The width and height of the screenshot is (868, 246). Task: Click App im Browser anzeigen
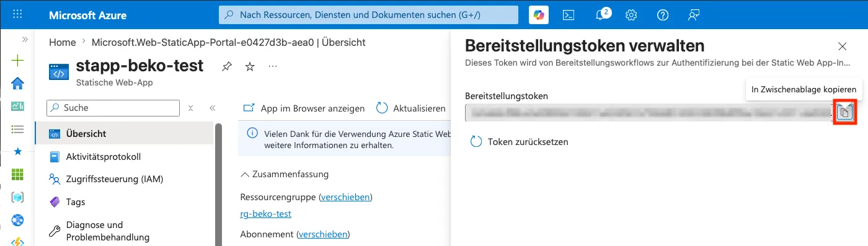point(304,108)
